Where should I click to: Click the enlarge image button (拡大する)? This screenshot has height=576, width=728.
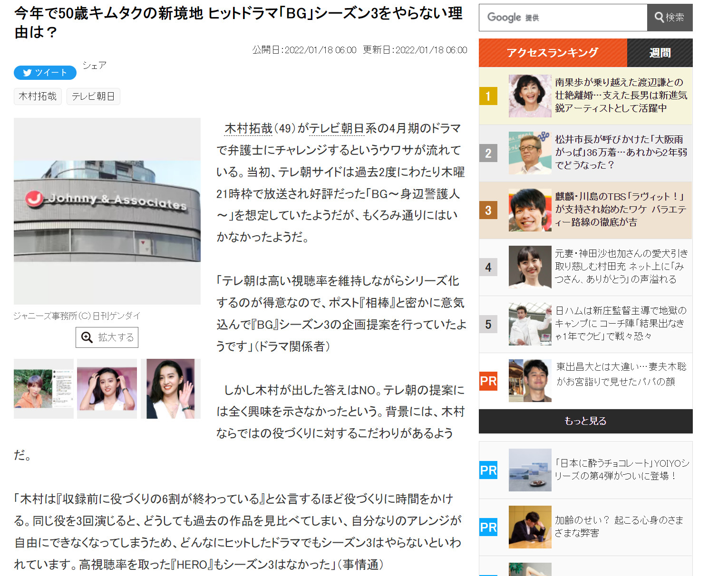pos(107,337)
